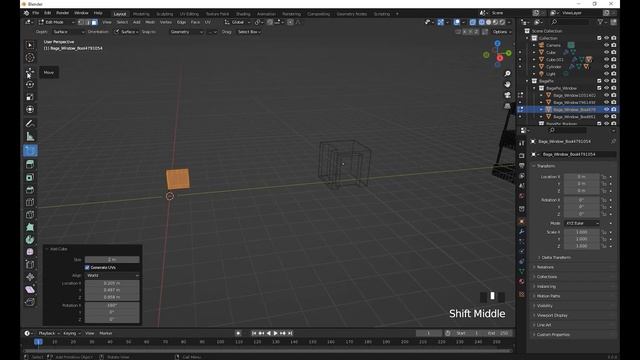The height and width of the screenshot is (360, 640).
Task: Disable rendering for Cube.001 camera icon
Action: [614, 60]
